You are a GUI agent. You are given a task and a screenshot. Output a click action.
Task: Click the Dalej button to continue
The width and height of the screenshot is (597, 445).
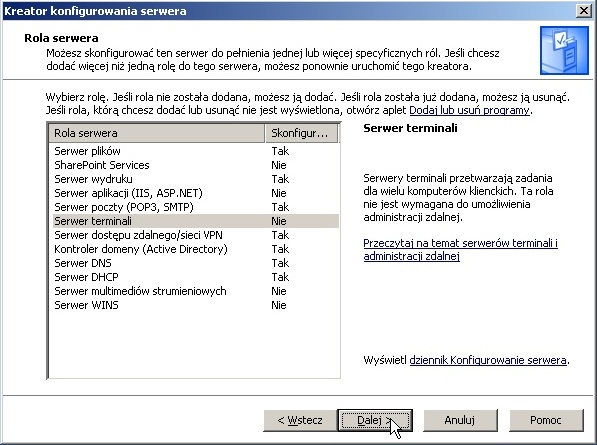375,420
